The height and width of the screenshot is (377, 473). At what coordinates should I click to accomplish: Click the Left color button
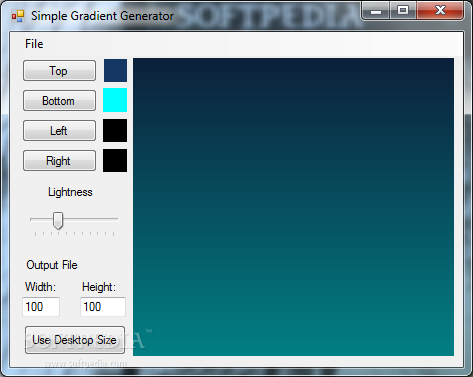pyautogui.click(x=59, y=130)
